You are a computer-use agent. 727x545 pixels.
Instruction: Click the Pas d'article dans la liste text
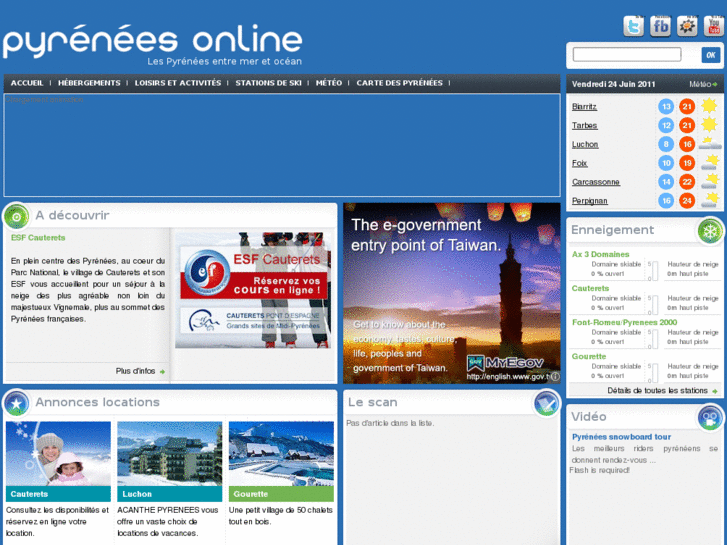(390, 423)
